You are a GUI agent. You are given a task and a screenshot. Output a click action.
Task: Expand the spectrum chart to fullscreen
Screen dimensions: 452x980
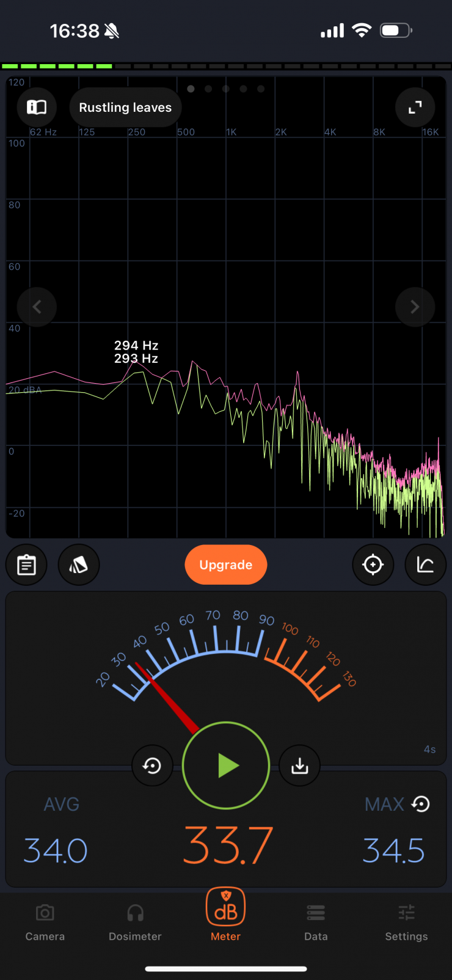tap(415, 108)
